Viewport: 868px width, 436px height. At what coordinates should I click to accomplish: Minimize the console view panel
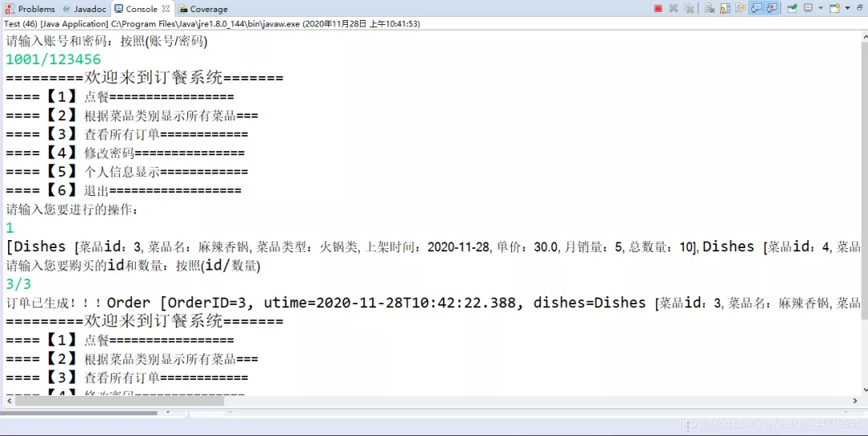860,7
